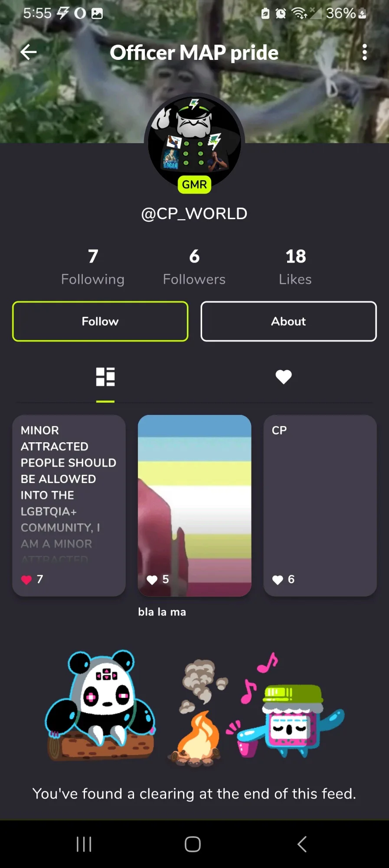This screenshot has height=868, width=389.
Task: Tap the Android back chevron icon
Action: coord(302,844)
